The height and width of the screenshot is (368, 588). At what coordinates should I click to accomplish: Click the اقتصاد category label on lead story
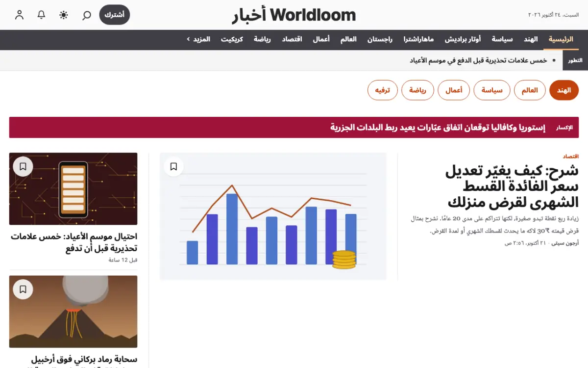[571, 157]
